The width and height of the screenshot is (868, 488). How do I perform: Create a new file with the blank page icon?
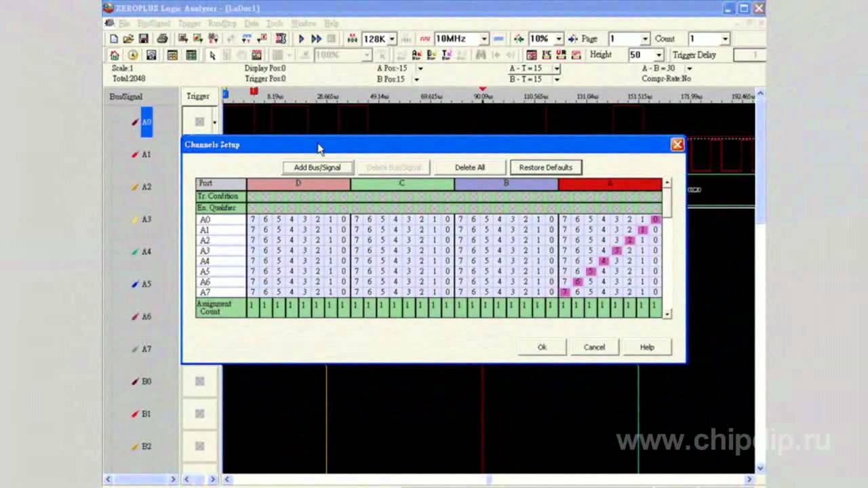(x=114, y=39)
